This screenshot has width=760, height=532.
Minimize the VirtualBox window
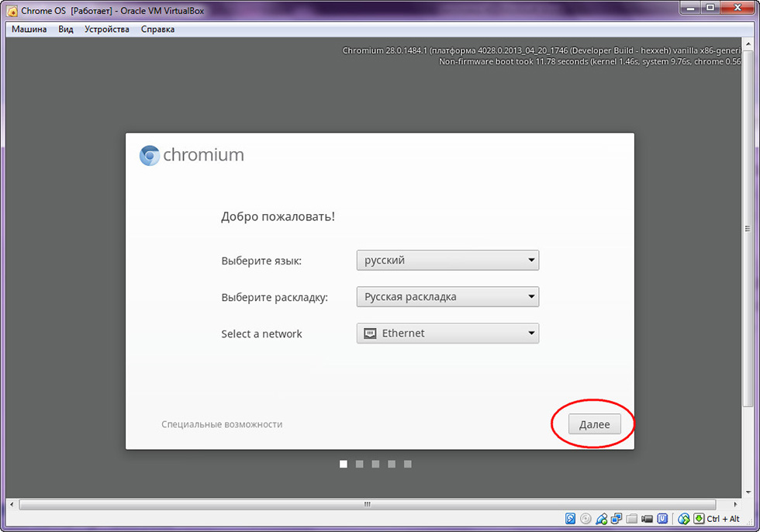691,8
